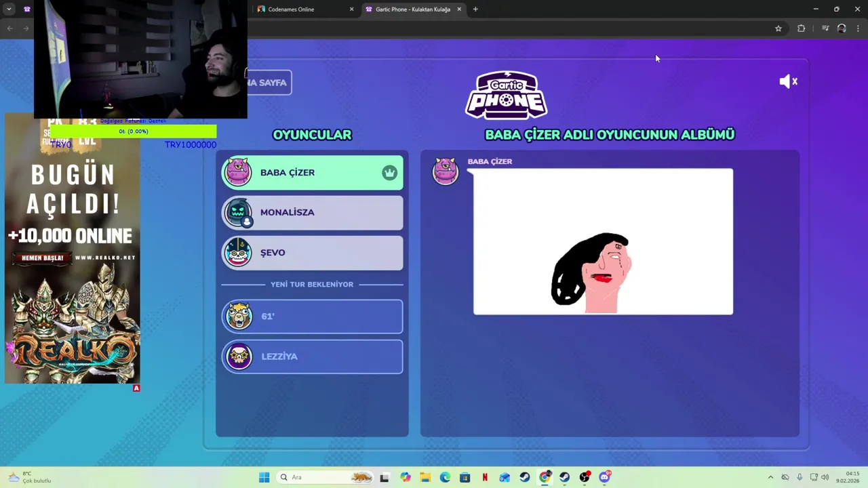The height and width of the screenshot is (488, 868).
Task: Open Task View on the taskbar
Action: click(384, 477)
